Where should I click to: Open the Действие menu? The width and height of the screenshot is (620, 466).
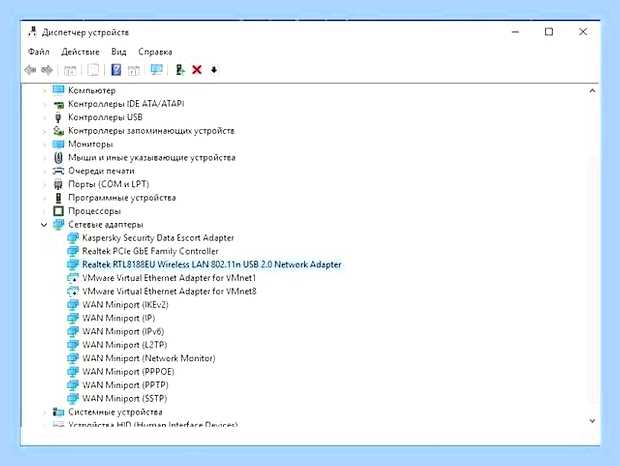(x=80, y=52)
